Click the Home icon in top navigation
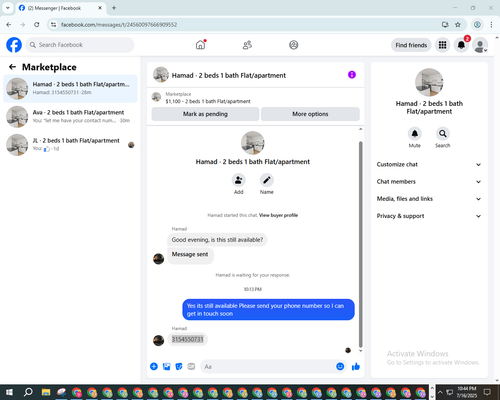The width and height of the screenshot is (500, 400). coord(200,45)
